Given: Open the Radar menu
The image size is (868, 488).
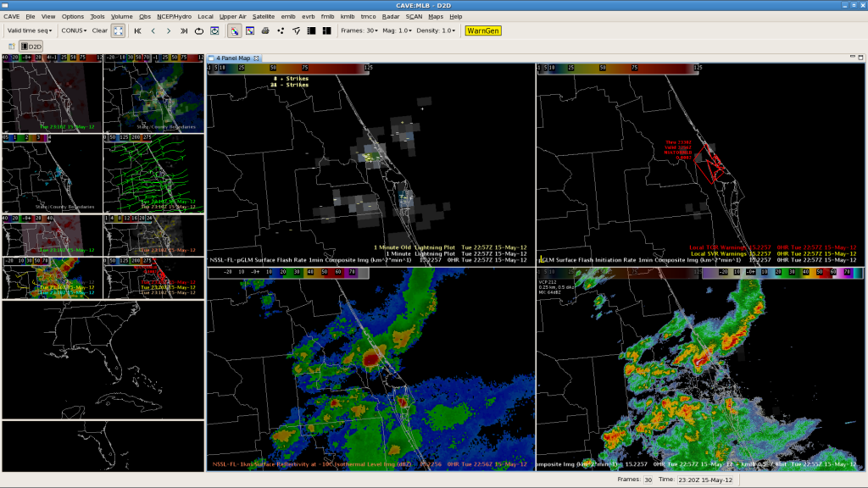Looking at the screenshot, I should coord(390,16).
